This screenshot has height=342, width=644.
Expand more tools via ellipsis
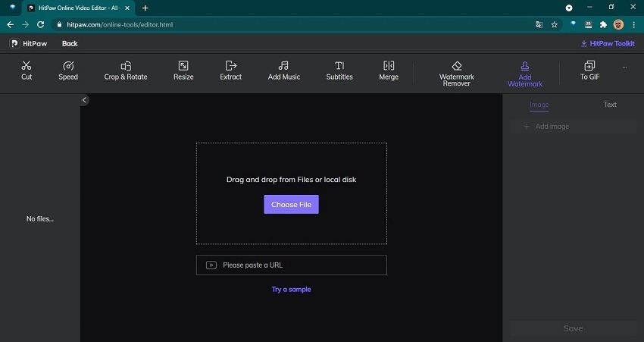(x=624, y=67)
